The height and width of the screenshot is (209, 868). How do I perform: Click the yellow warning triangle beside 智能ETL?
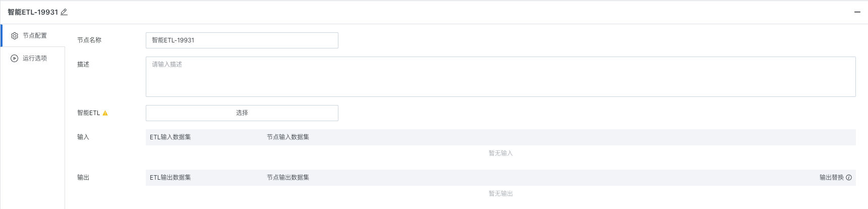pyautogui.click(x=105, y=113)
